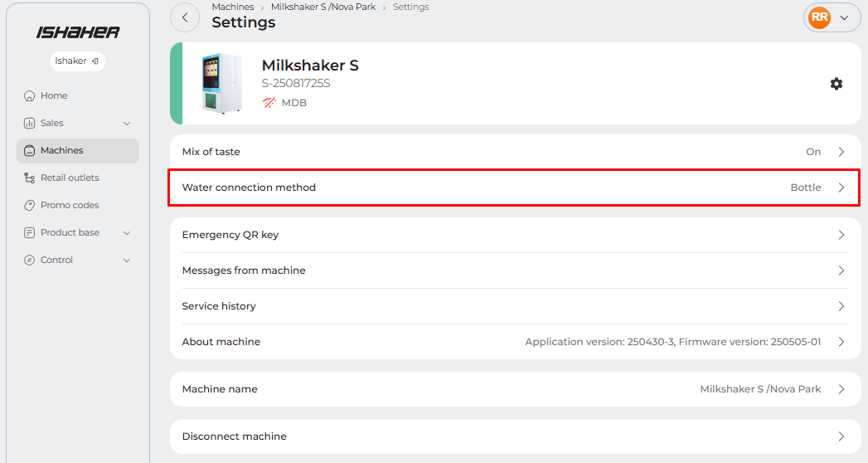The width and height of the screenshot is (868, 463).
Task: Click the back arrow button
Action: tap(185, 17)
